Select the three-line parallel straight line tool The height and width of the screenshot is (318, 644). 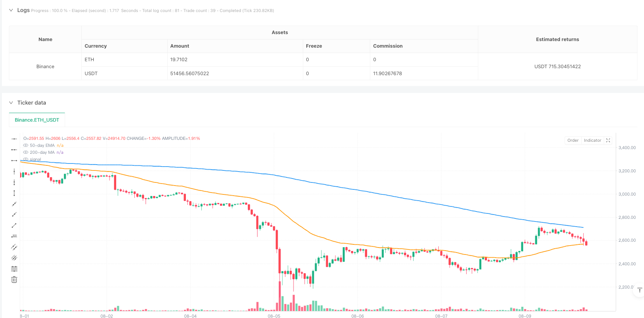coord(14,258)
